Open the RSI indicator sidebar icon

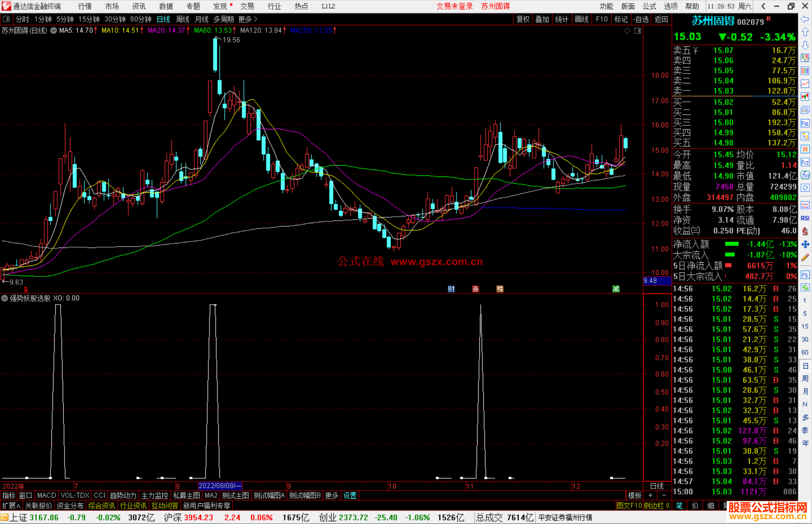(x=805, y=218)
